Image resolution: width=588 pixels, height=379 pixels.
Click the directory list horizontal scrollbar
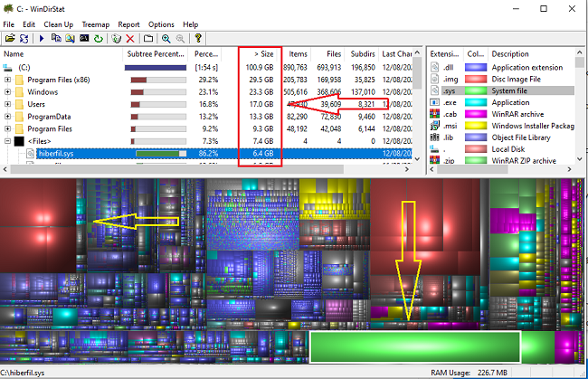coord(176,169)
